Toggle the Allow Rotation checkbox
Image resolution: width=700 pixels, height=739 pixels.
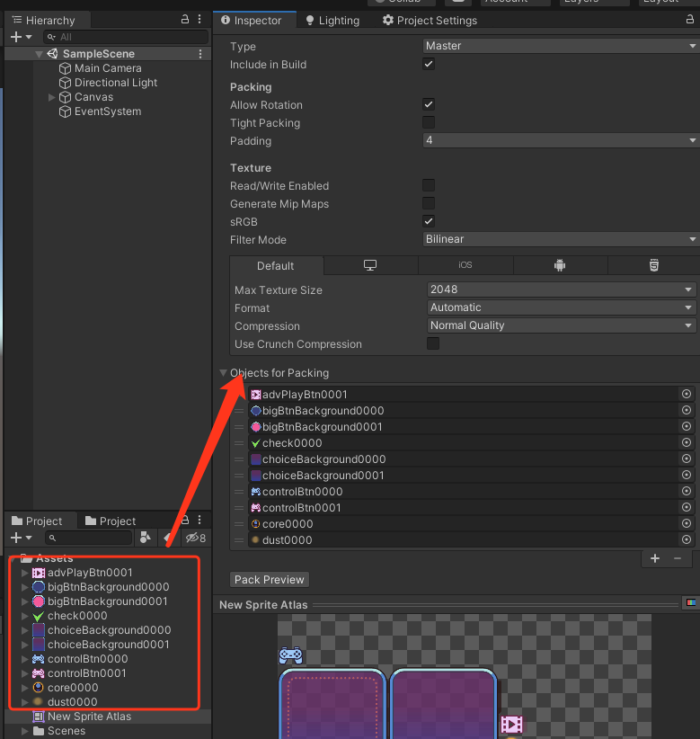429,104
